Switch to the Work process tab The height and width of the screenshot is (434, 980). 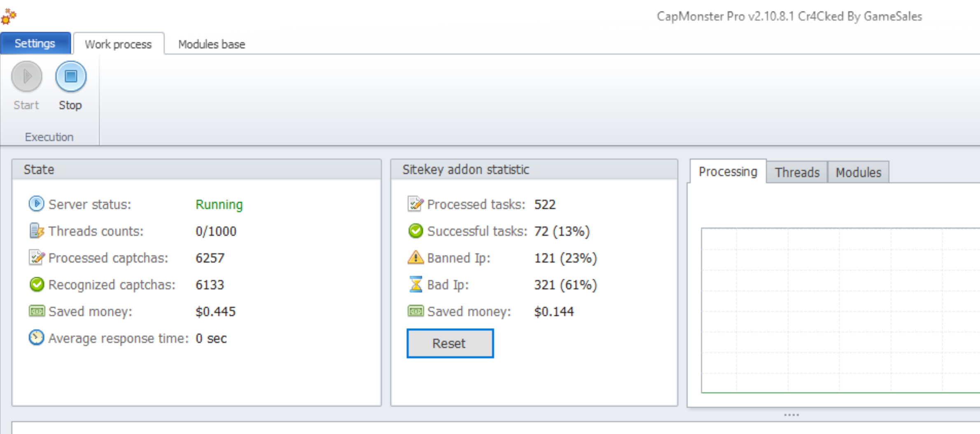click(118, 44)
